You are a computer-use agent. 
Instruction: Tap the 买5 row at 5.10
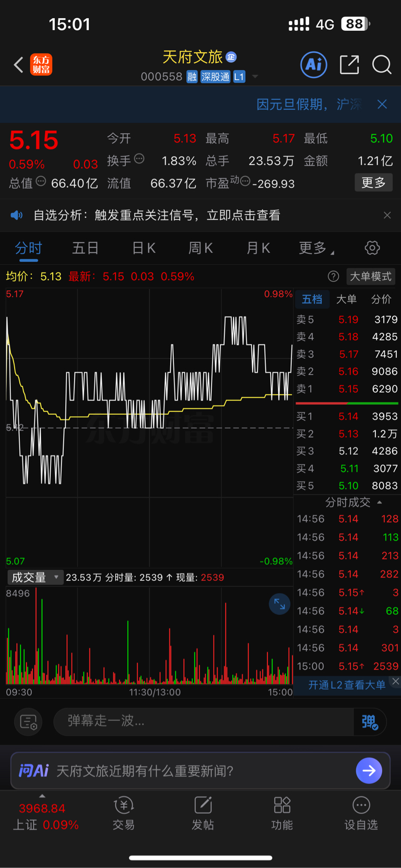pyautogui.click(x=347, y=486)
